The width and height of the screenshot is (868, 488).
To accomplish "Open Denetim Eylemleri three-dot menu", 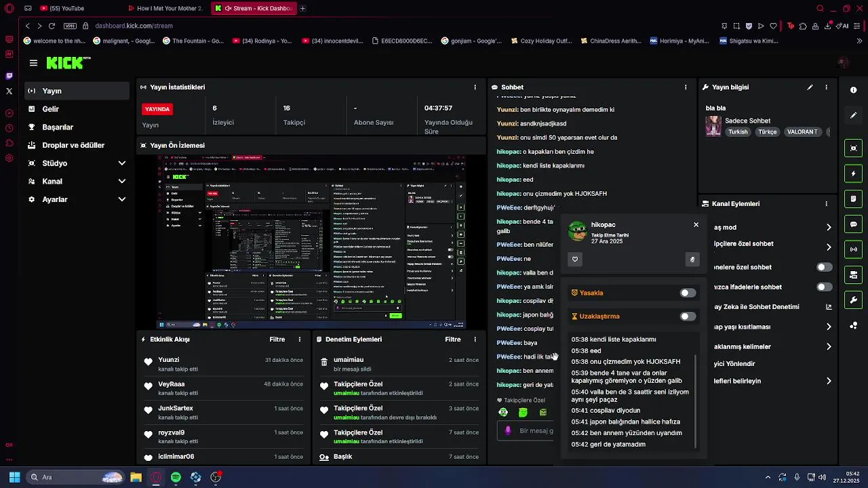I will click(x=475, y=340).
